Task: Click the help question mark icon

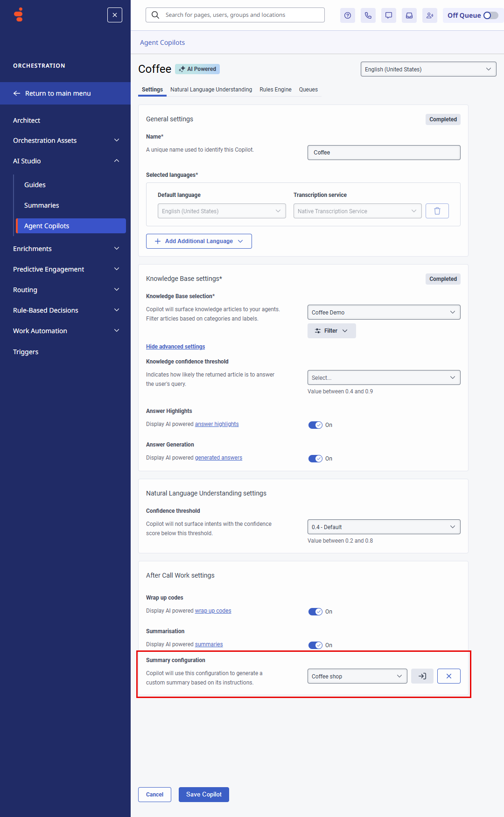Action: click(x=348, y=15)
